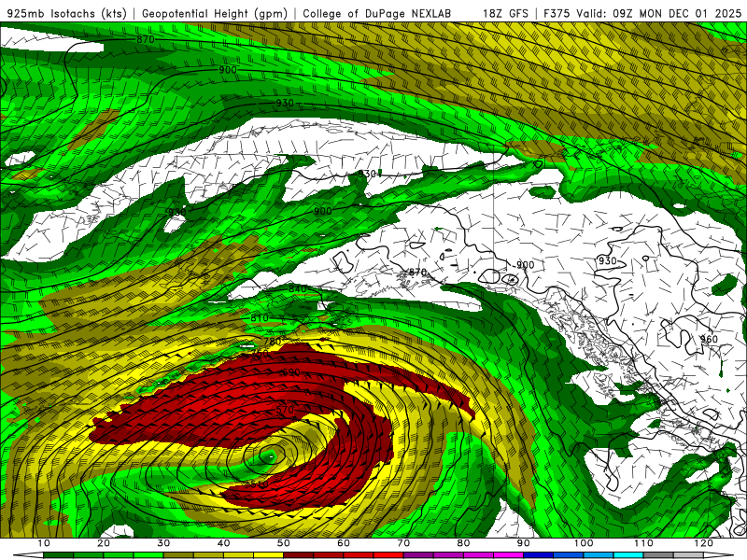Click the '80' knots scale label
This screenshot has width=747, height=560.
tap(463, 543)
